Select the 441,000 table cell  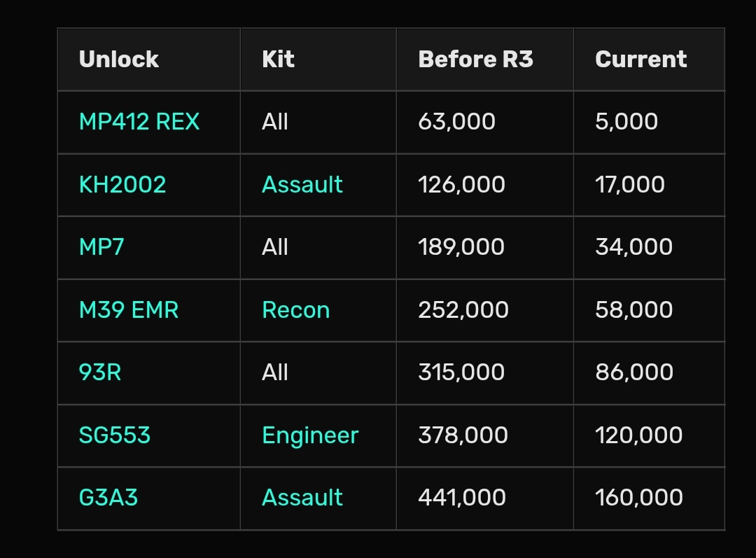tap(485, 498)
